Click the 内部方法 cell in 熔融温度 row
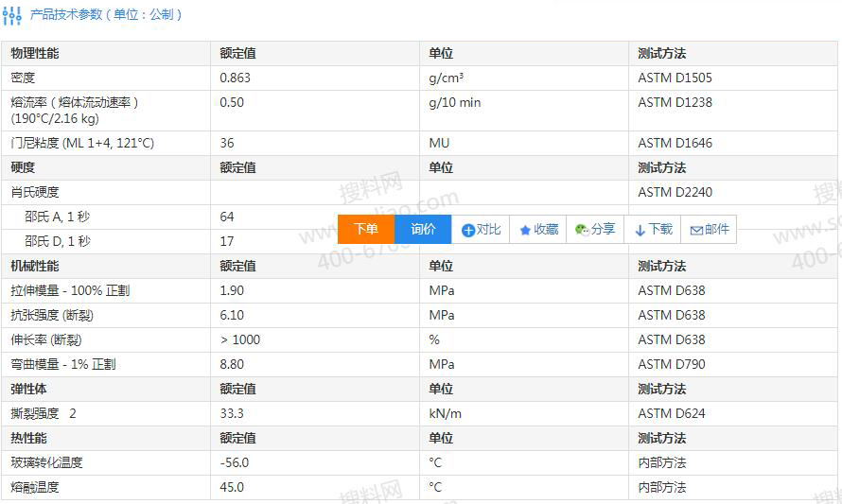842x504 pixels. pyautogui.click(x=661, y=488)
